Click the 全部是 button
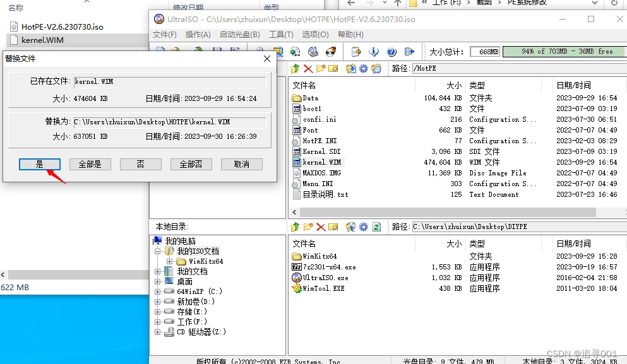Image resolution: width=627 pixels, height=364 pixels. point(90,164)
